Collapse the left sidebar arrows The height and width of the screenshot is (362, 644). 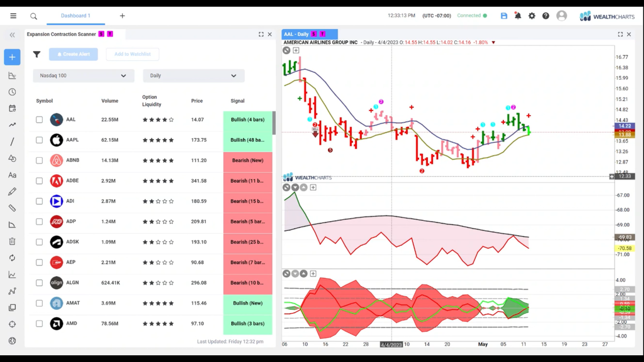click(12, 35)
